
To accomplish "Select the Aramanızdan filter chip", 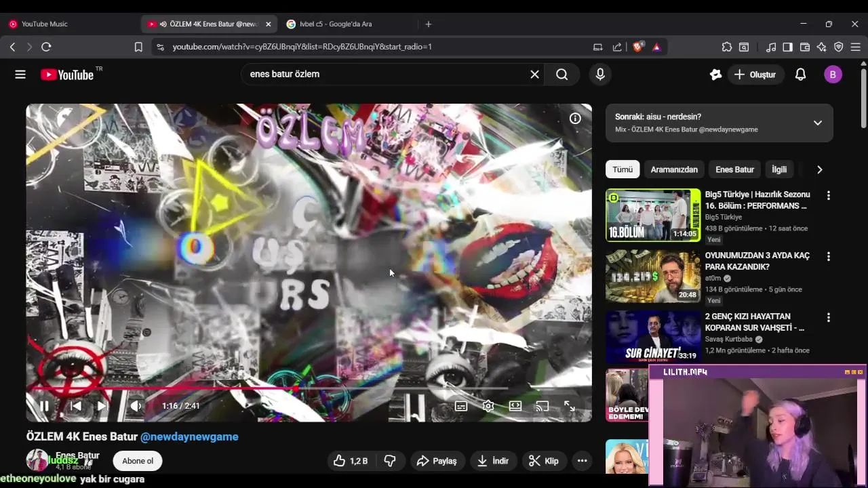I will point(674,169).
